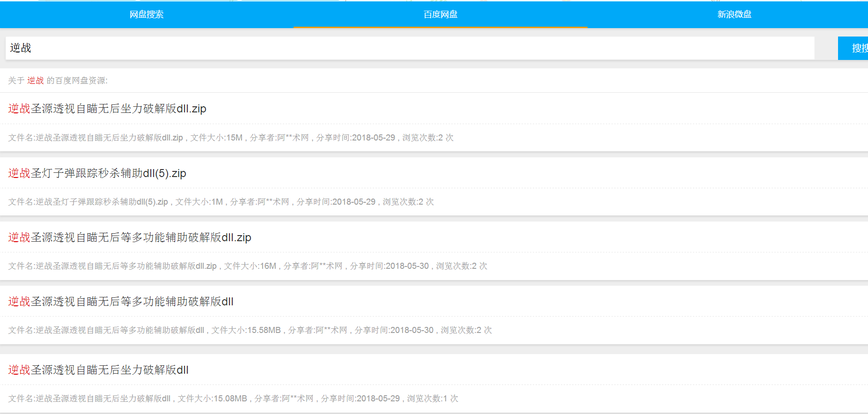Open result 逆战圣灯子弹跟踪秒杀辅助dll(5).zip
The width and height of the screenshot is (868, 414).
[x=97, y=173]
